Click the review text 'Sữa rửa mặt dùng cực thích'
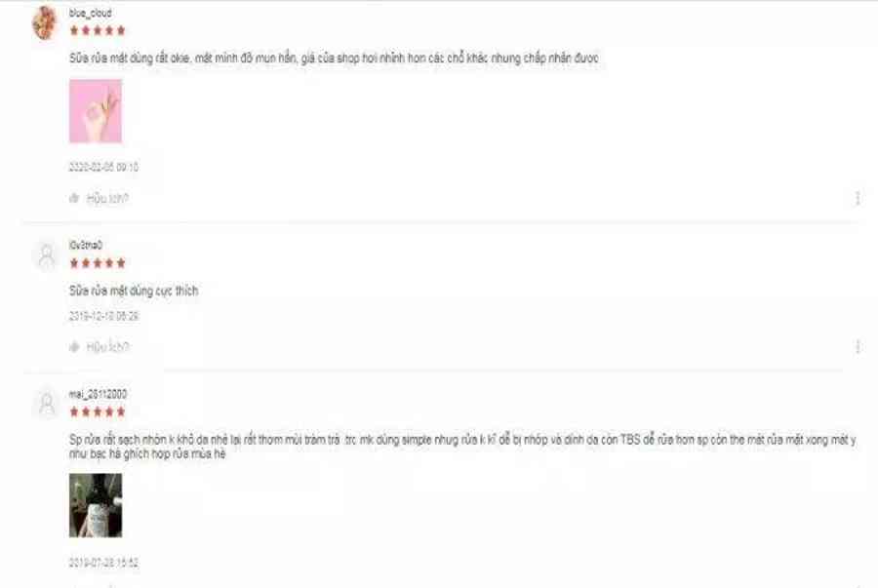 [134, 291]
